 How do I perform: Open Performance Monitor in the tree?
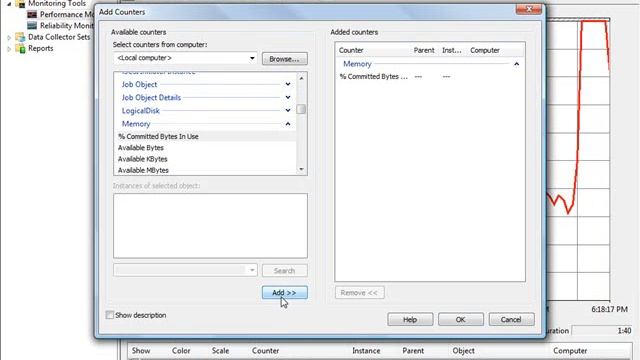click(x=67, y=14)
